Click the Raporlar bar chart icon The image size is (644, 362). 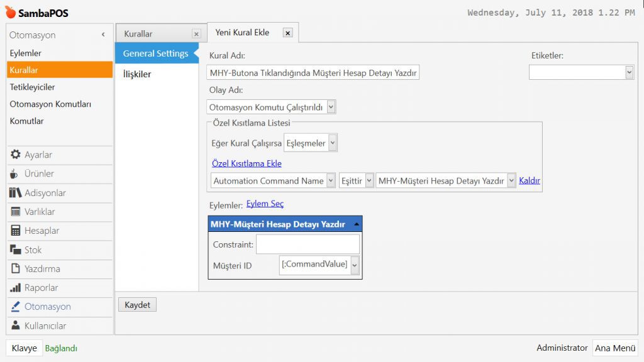(x=16, y=288)
